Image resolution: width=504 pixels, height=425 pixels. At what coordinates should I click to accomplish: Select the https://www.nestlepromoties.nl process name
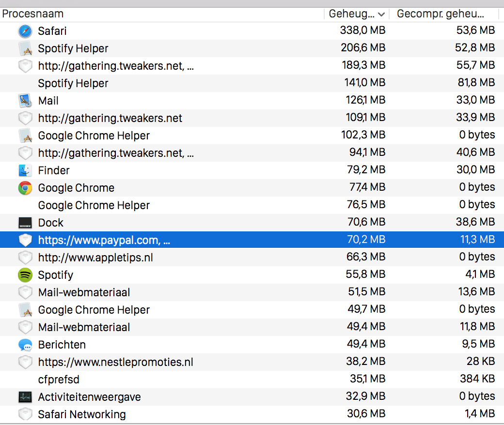click(116, 362)
